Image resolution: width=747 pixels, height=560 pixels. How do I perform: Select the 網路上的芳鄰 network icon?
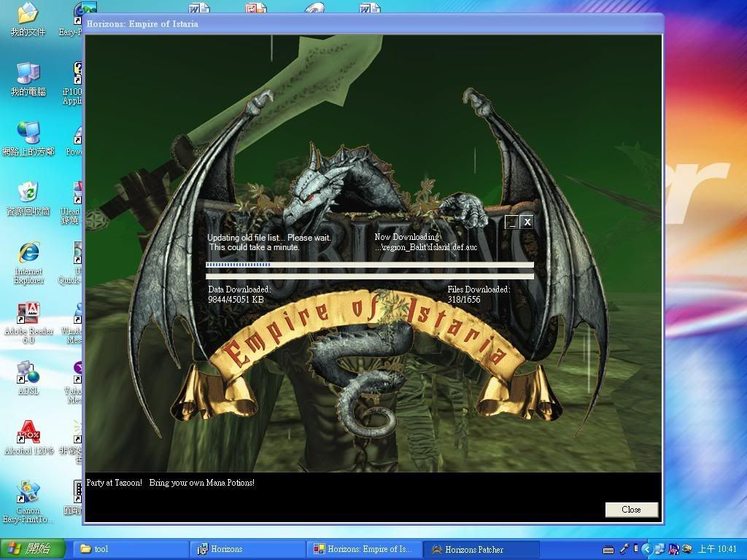tap(28, 139)
